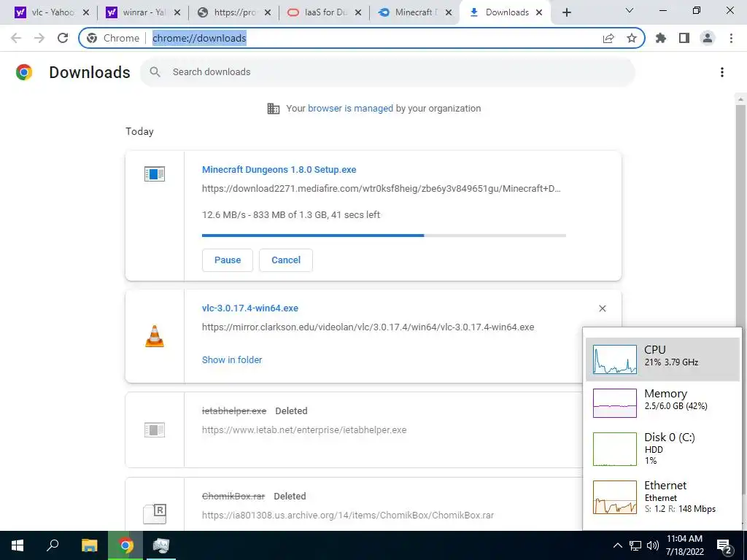Close the IaaS for Du tab
The width and height of the screenshot is (747, 560).
point(358,12)
